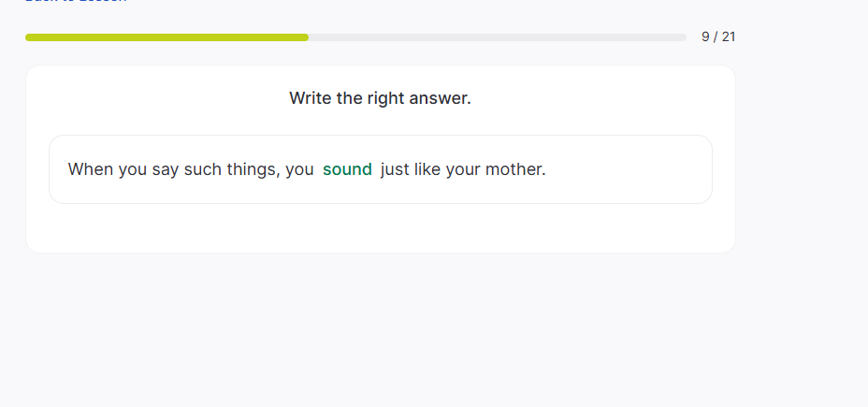
Task: Click empty space right of 'mother.' inside sentence box
Action: pyautogui.click(x=627, y=169)
